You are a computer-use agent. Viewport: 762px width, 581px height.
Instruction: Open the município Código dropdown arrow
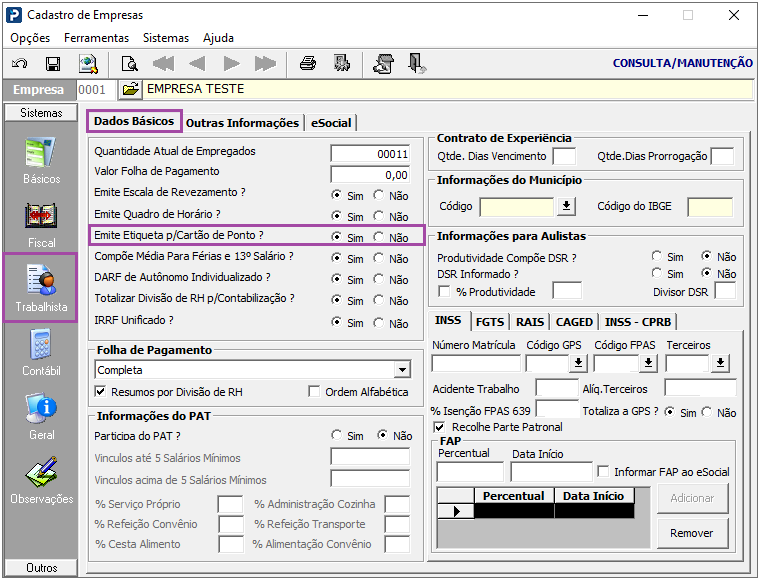tap(567, 206)
